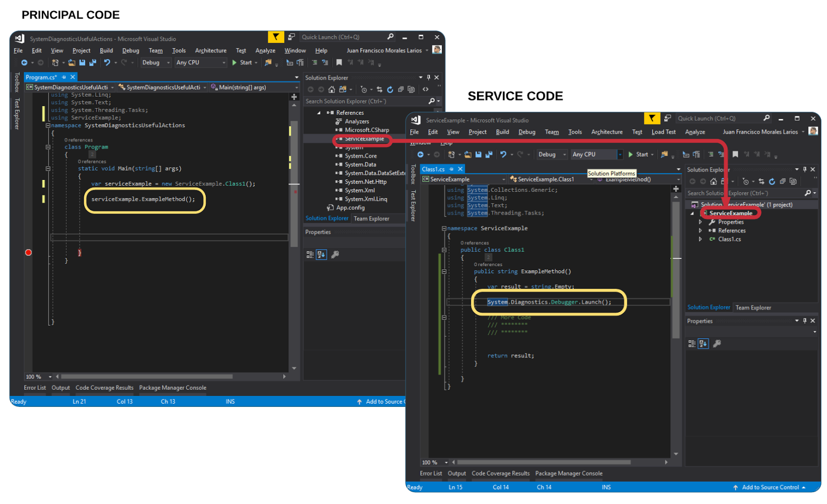The image size is (827, 504).
Task: Refresh the left Solution Explorer
Action: (x=390, y=89)
